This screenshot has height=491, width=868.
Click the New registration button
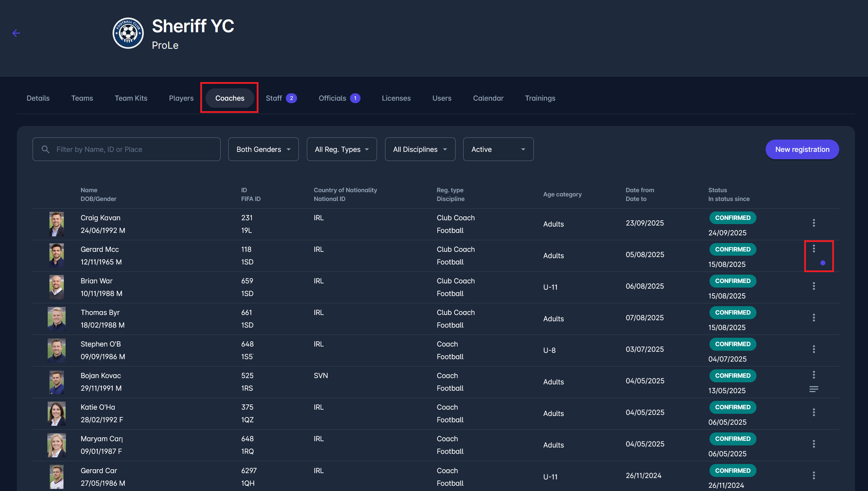click(x=802, y=149)
